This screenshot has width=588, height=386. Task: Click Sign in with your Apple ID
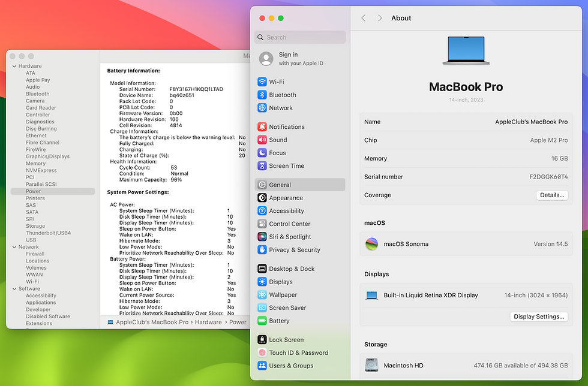pyautogui.click(x=301, y=59)
